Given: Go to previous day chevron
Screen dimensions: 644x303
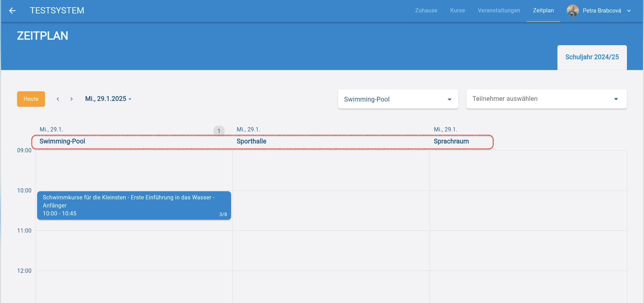Looking at the screenshot, I should click(x=58, y=99).
